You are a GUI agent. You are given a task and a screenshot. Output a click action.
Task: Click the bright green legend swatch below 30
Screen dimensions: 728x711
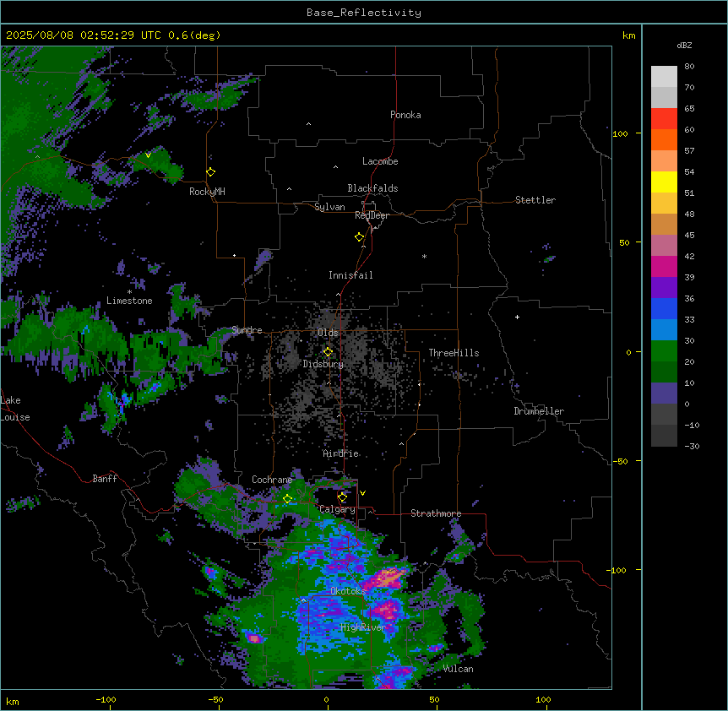664,351
